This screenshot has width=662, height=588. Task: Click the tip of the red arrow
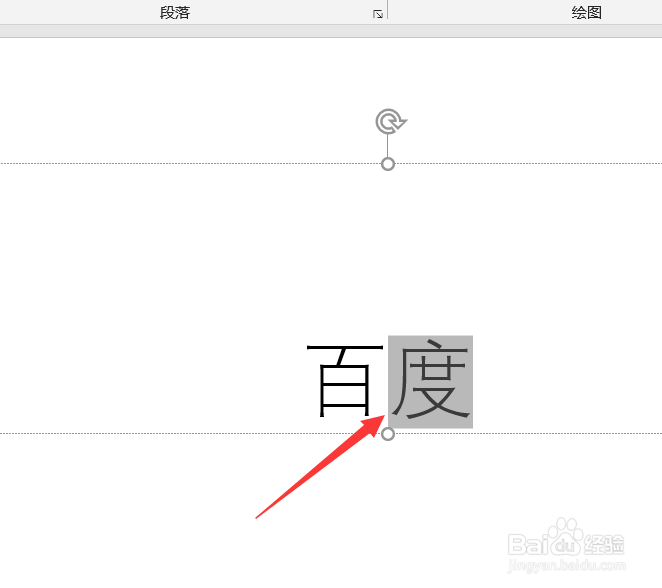click(383, 417)
